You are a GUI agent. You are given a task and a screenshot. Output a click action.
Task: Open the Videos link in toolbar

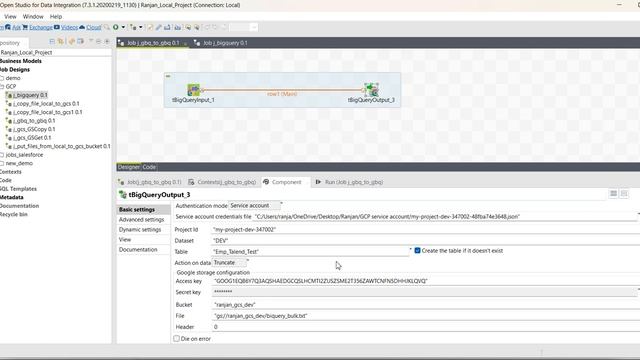click(x=69, y=27)
